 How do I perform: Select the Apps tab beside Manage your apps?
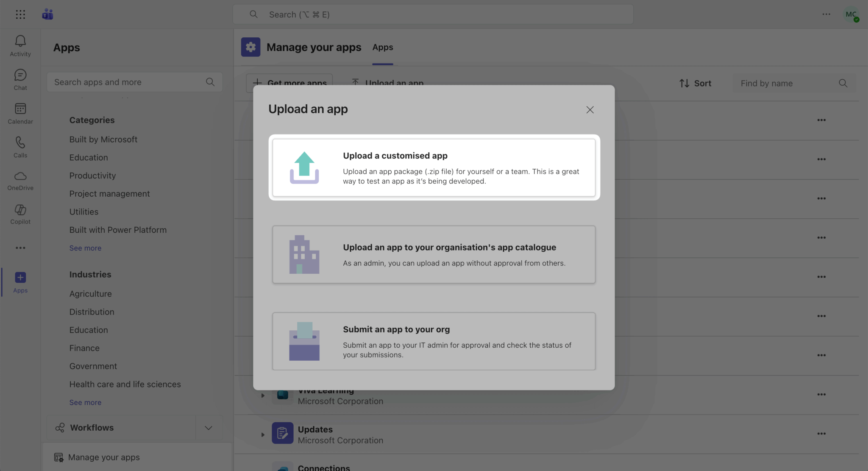[x=382, y=47]
